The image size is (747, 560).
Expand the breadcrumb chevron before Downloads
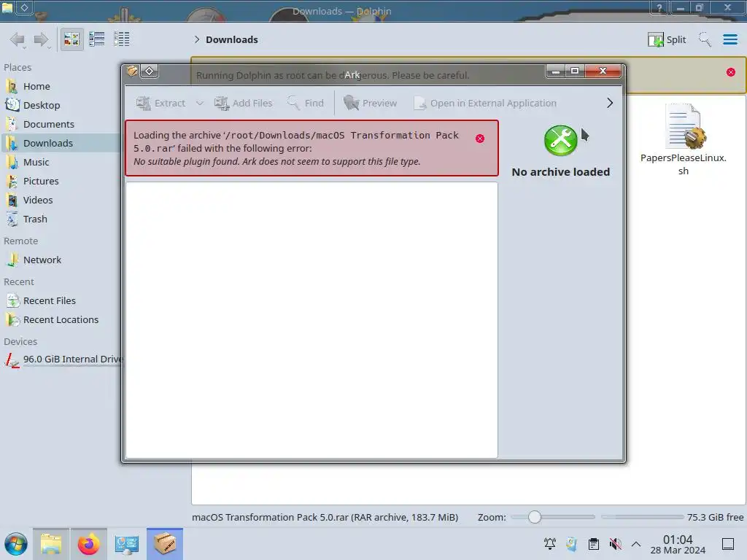point(197,39)
